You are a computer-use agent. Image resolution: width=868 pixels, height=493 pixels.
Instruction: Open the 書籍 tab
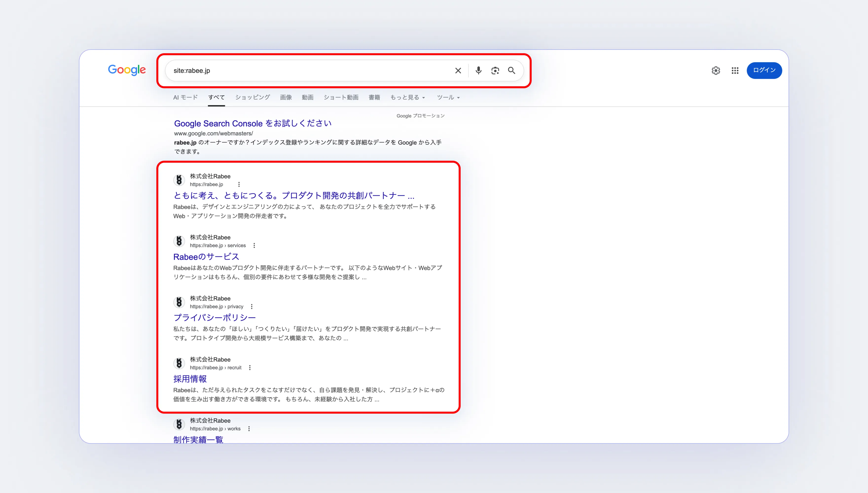pos(374,98)
